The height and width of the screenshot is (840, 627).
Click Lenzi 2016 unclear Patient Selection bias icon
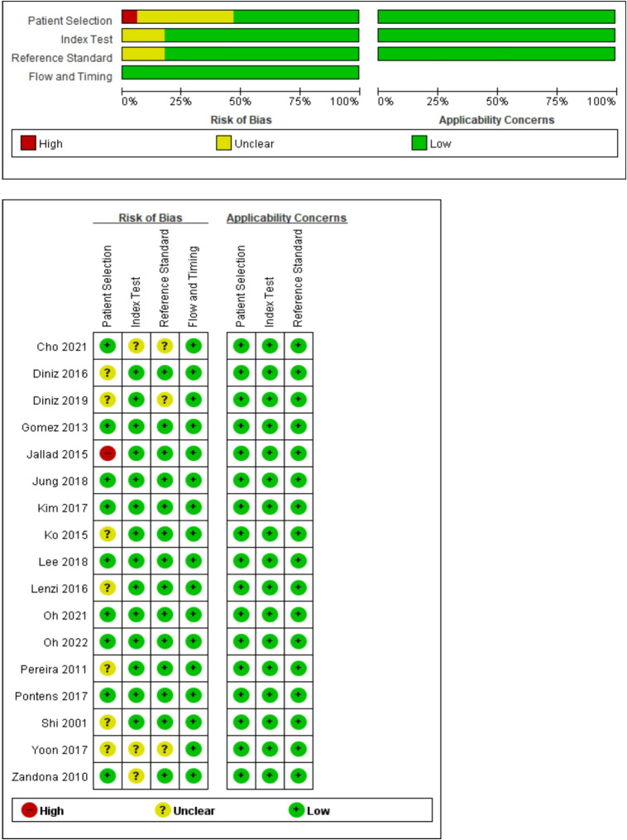point(108,588)
